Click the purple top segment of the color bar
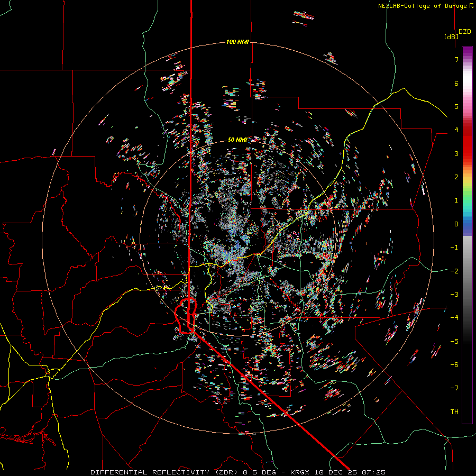This screenshot has height=476, width=476. coord(467,52)
